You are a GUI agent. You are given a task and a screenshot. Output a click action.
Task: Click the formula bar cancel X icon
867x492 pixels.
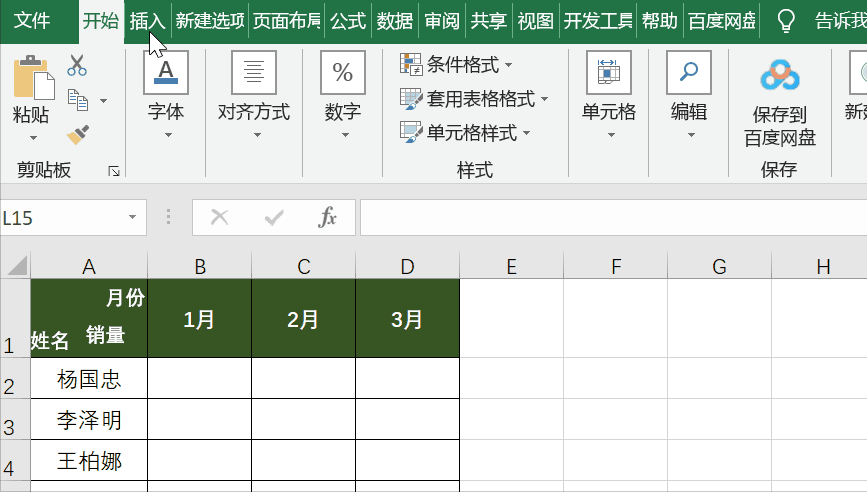[x=220, y=217]
